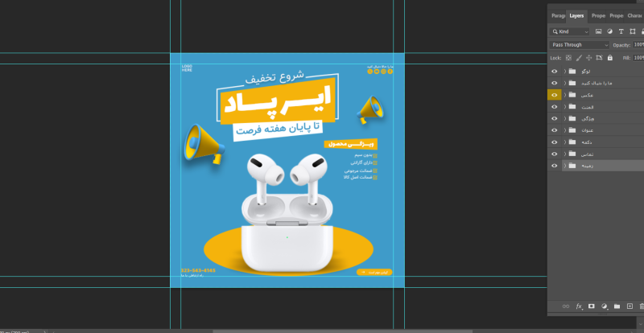Viewport: 644px width, 333px height.
Task: Hide the المنت group
Action: click(x=555, y=107)
